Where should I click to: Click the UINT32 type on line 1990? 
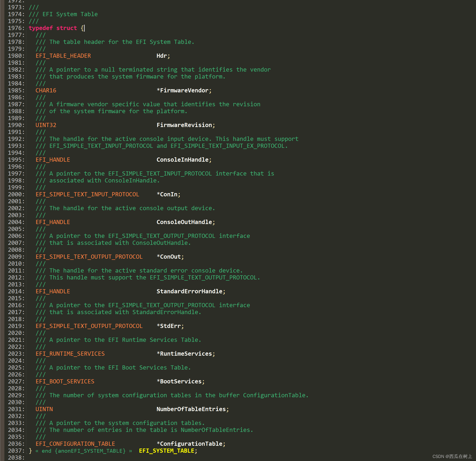(x=46, y=125)
